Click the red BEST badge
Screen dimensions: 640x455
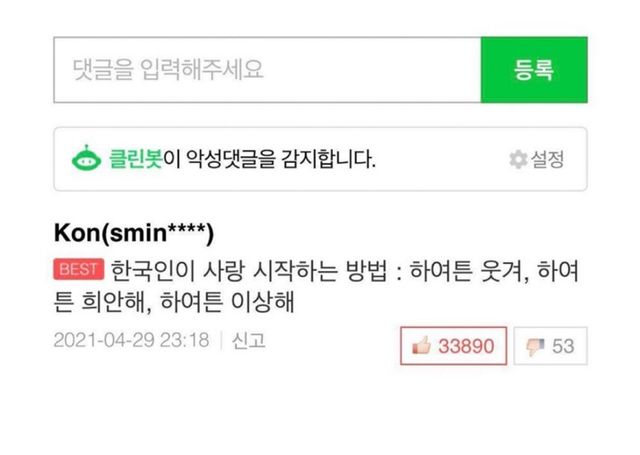pos(79,269)
